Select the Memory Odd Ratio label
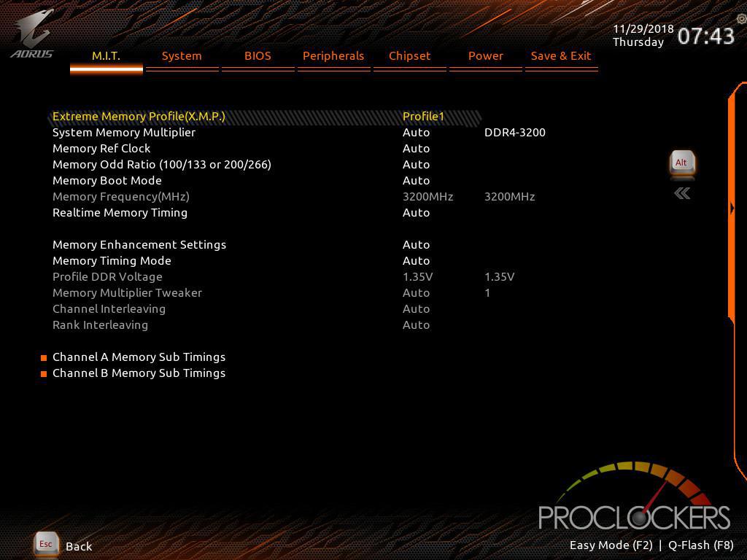747x560 pixels. [x=162, y=165]
